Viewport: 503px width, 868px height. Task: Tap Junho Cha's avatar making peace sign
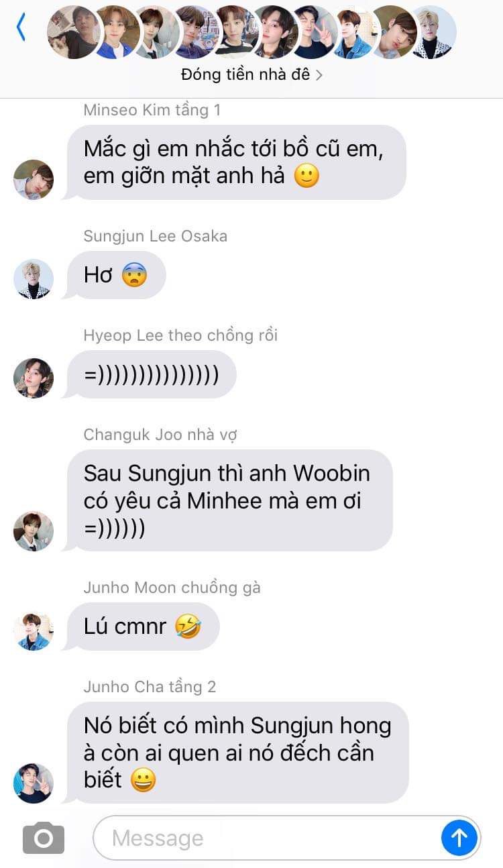tap(34, 783)
